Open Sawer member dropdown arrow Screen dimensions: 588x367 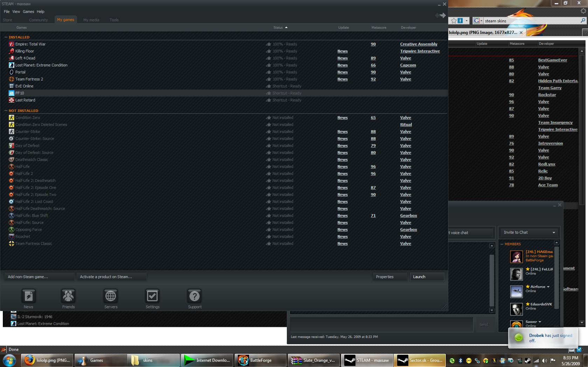tap(540, 322)
